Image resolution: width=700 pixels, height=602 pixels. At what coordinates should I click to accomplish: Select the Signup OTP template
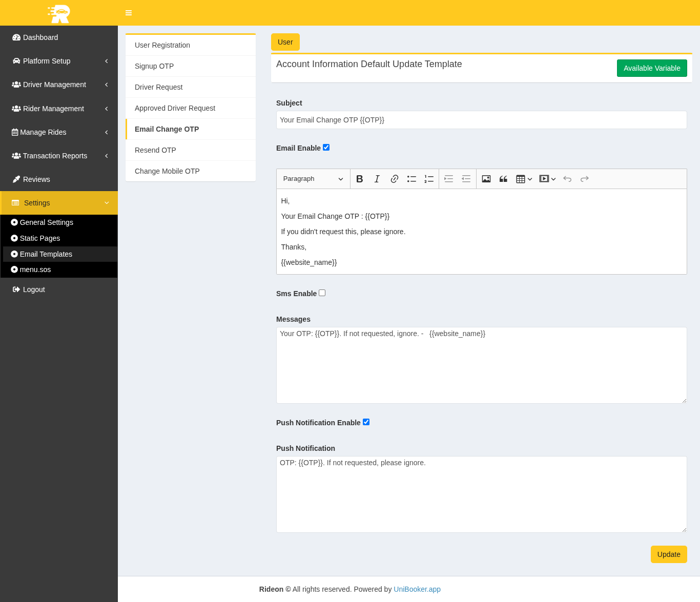click(154, 66)
